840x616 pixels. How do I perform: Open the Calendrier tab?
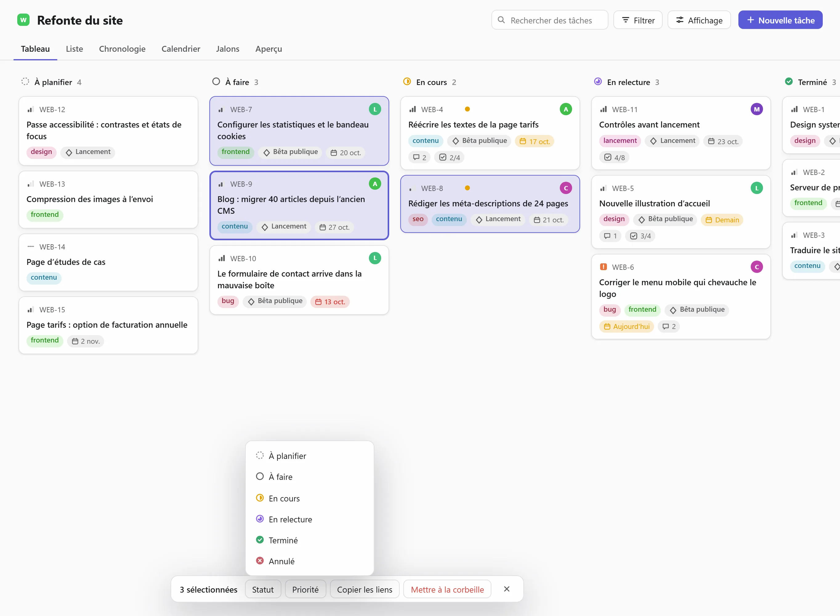pos(181,49)
